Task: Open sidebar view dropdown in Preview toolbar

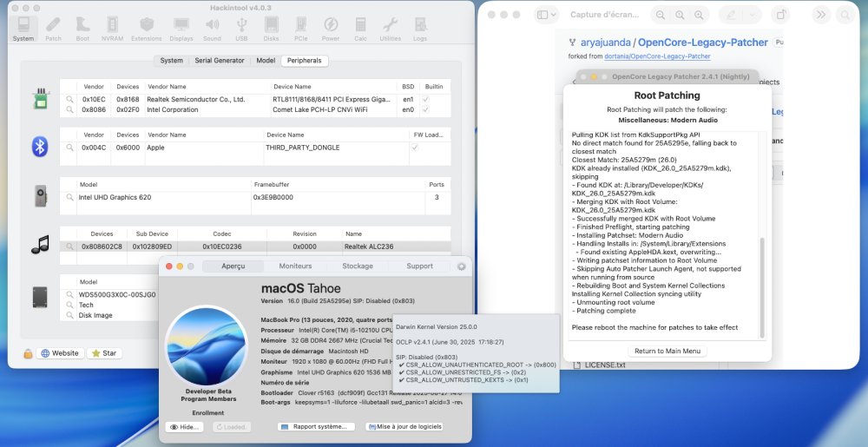Action: click(x=546, y=15)
